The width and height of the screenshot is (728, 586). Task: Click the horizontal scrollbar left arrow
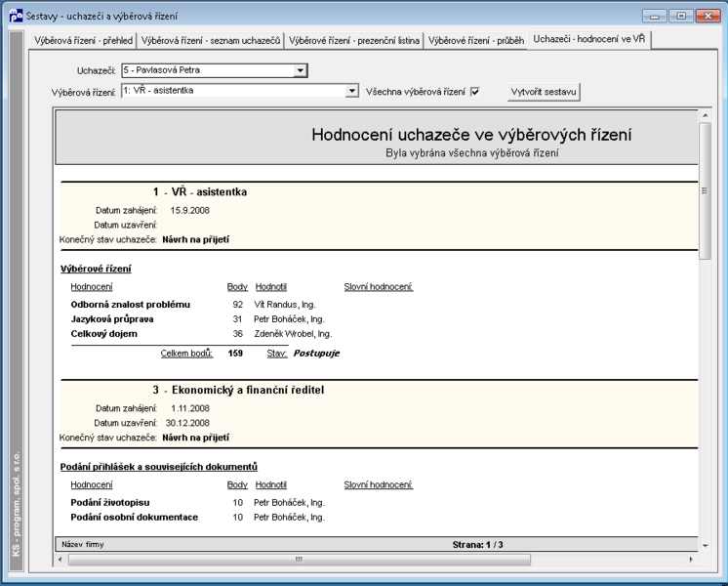pyautogui.click(x=61, y=560)
